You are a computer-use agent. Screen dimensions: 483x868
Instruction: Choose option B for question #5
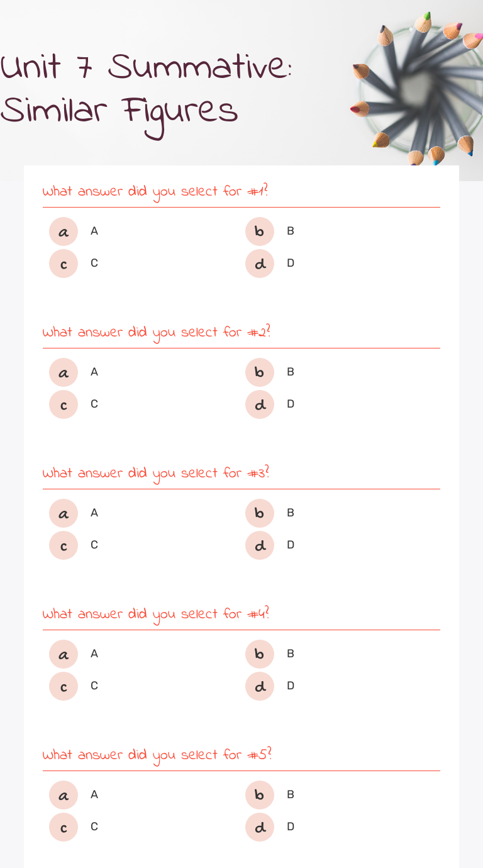[x=260, y=795]
